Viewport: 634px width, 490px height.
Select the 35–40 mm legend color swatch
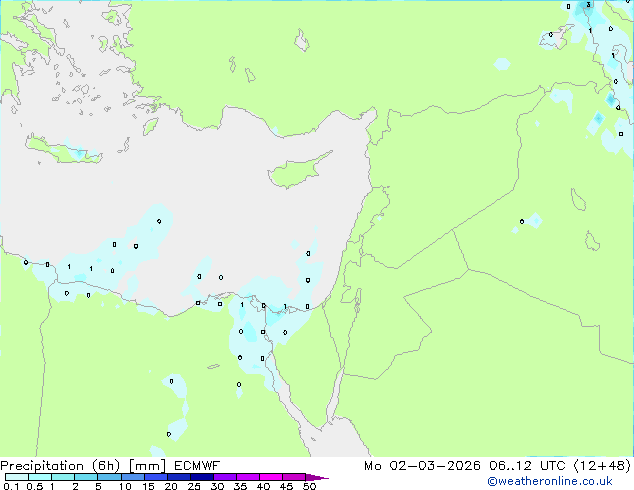(x=247, y=477)
